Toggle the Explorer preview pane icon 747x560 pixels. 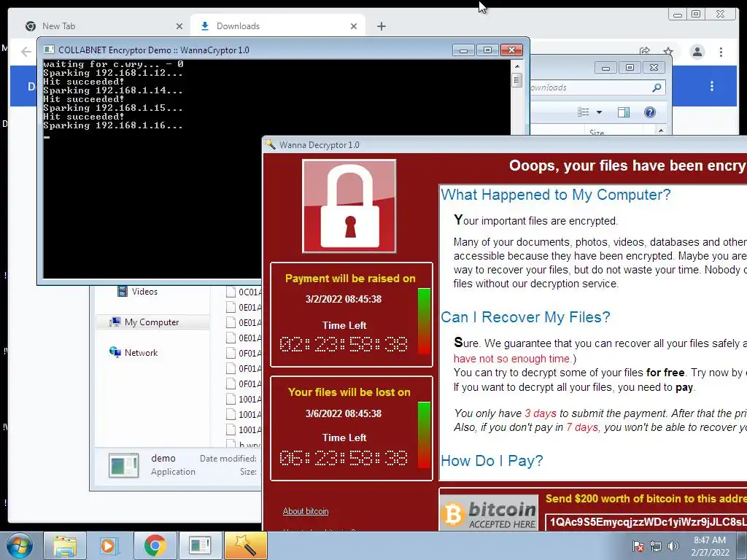point(623,112)
